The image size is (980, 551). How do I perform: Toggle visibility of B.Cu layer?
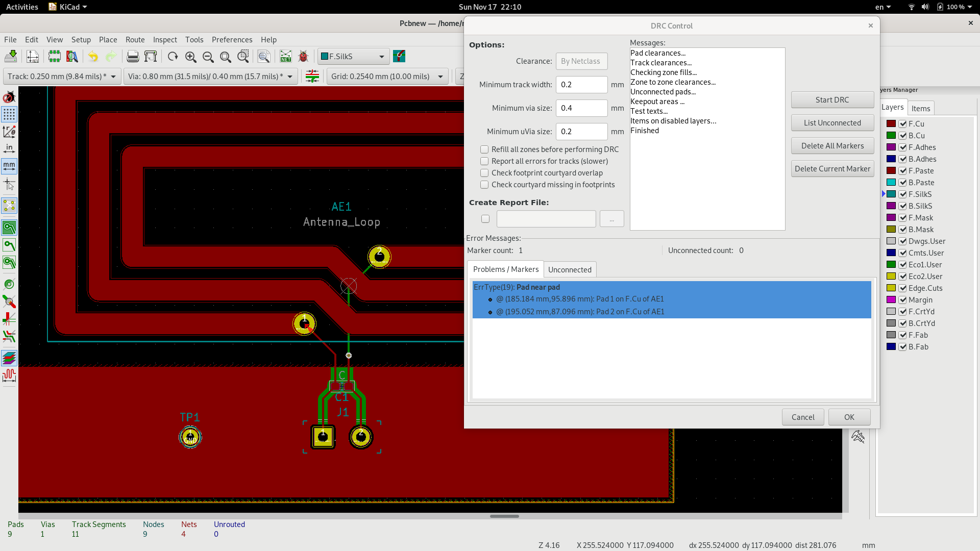[902, 136]
